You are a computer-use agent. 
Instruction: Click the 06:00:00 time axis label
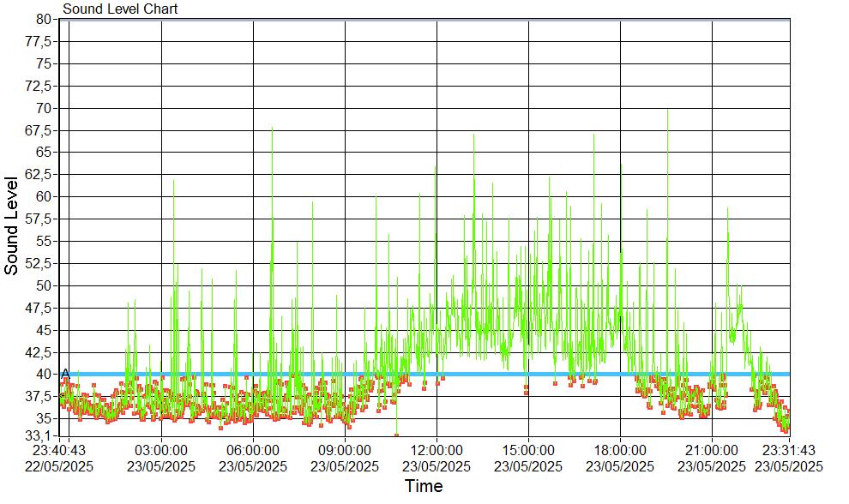coord(253,452)
